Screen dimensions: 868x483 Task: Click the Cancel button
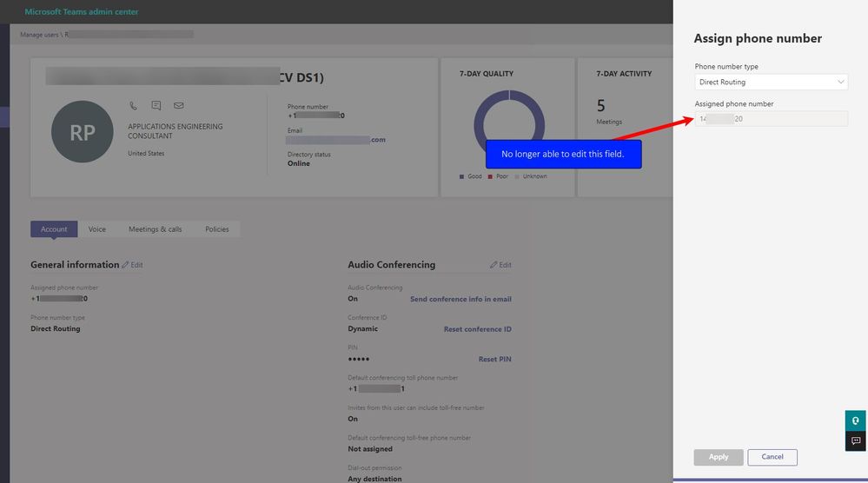(772, 457)
